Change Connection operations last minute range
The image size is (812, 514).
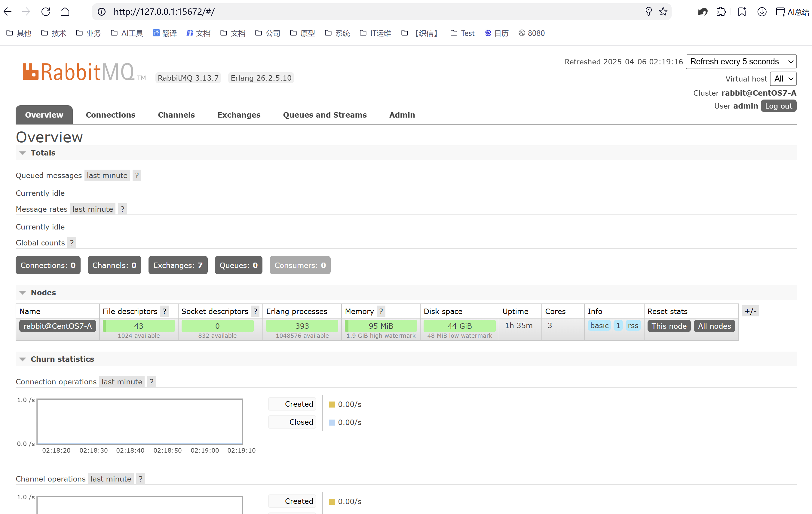tap(122, 382)
